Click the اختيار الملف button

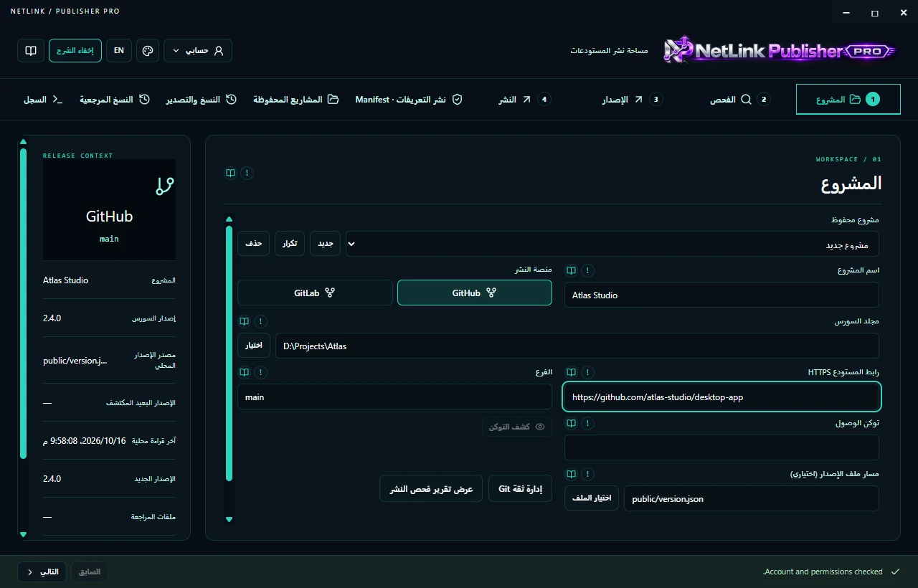[x=592, y=498]
